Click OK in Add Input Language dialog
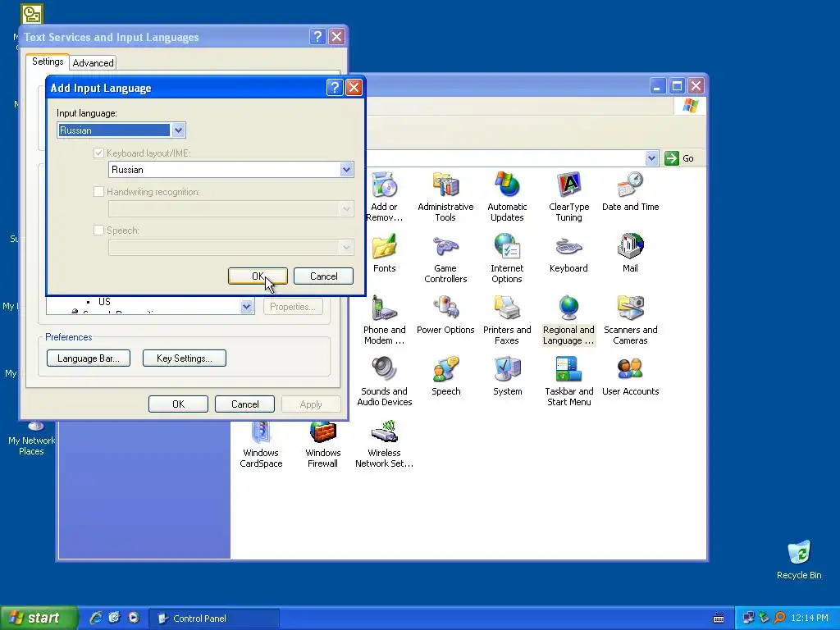The width and height of the screenshot is (840, 630). click(258, 276)
